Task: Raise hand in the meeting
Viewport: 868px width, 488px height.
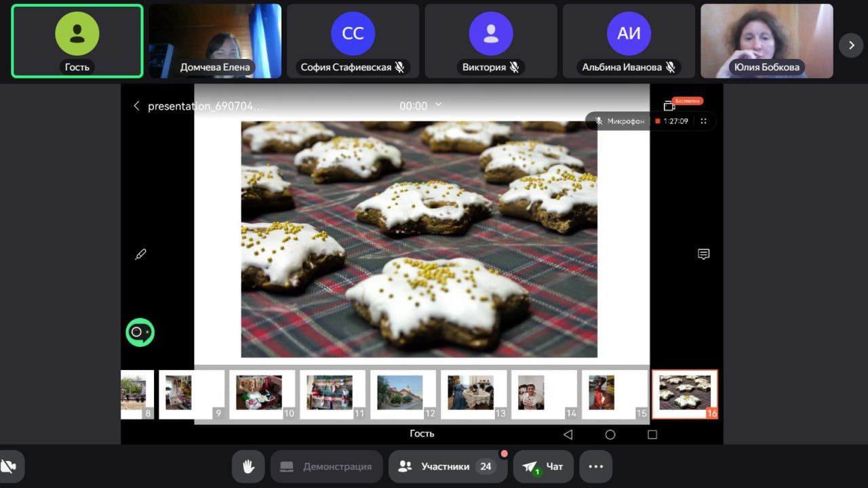Action: 248,466
